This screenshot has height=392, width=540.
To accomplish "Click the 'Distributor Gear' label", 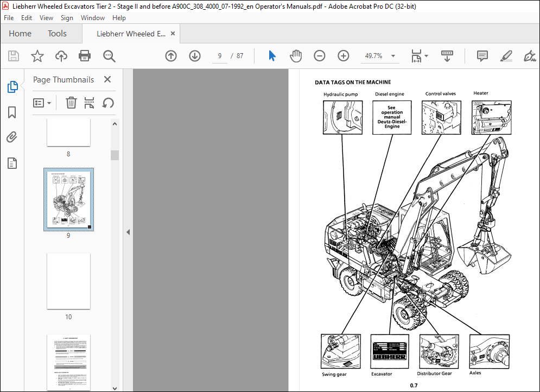I will [434, 374].
